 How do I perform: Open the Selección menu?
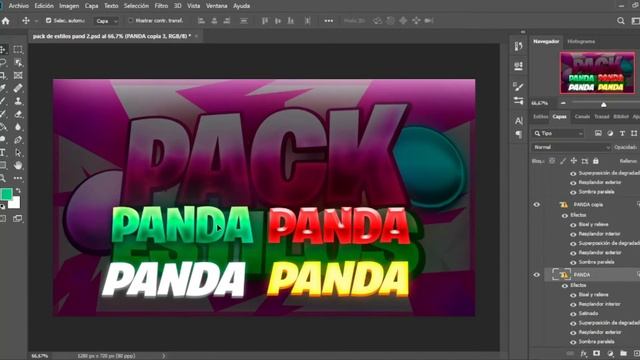pos(136,6)
